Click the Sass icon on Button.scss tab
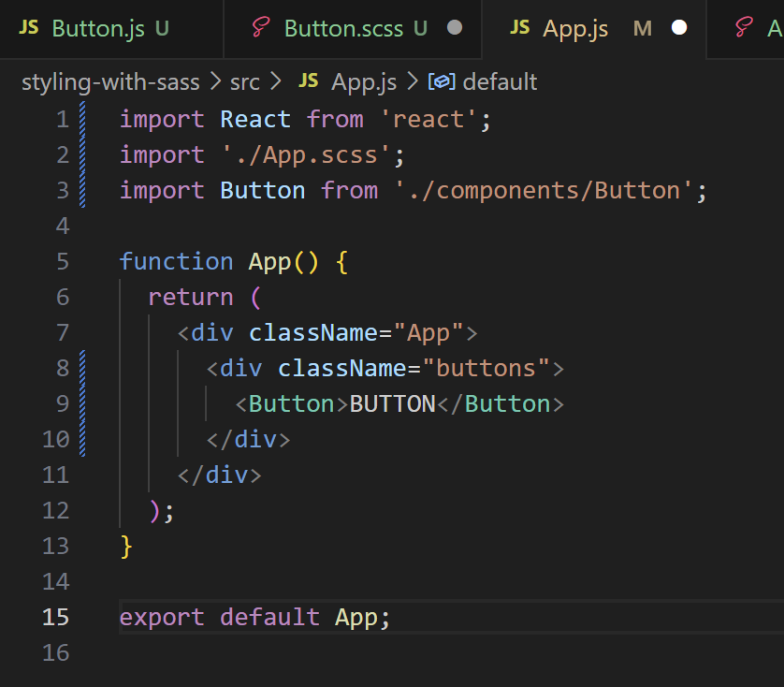The width and height of the screenshot is (784, 687). 260,27
